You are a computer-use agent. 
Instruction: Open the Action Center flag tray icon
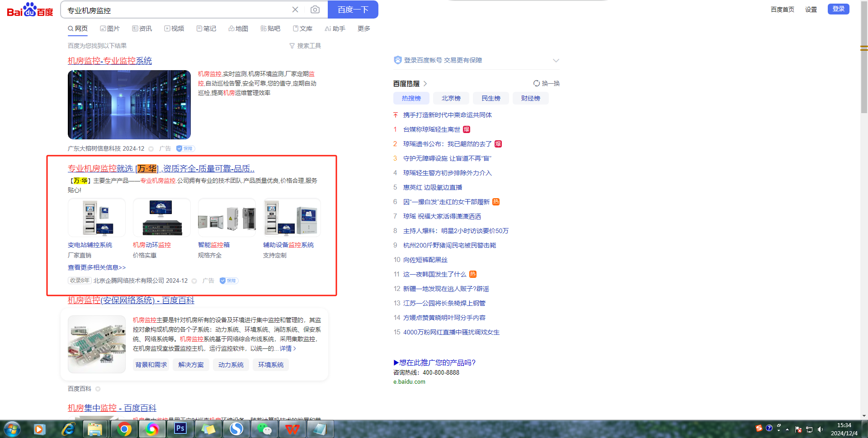tap(798, 429)
